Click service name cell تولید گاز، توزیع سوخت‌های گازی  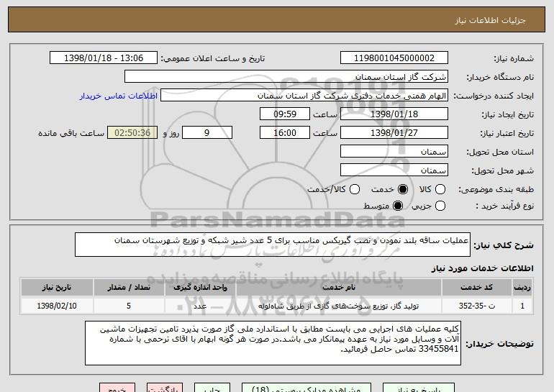coord(338,306)
